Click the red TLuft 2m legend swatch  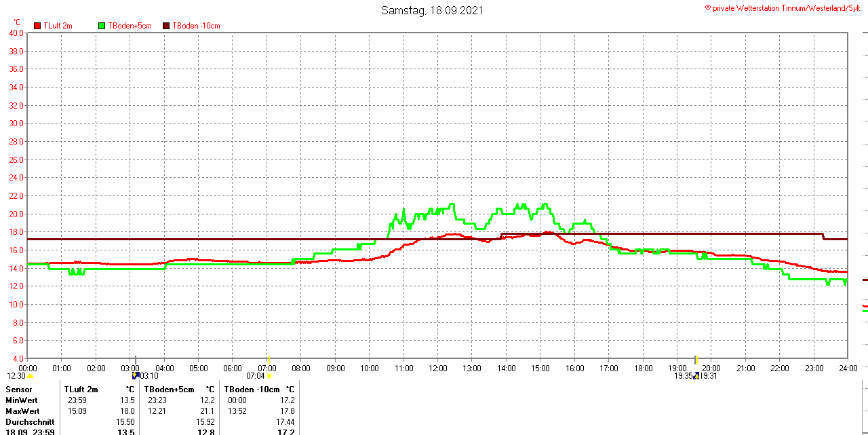pyautogui.click(x=37, y=26)
